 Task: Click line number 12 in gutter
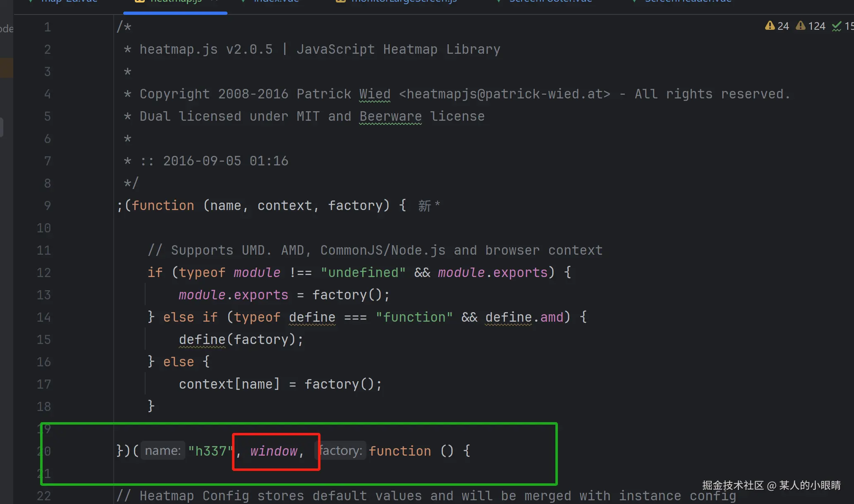44,272
